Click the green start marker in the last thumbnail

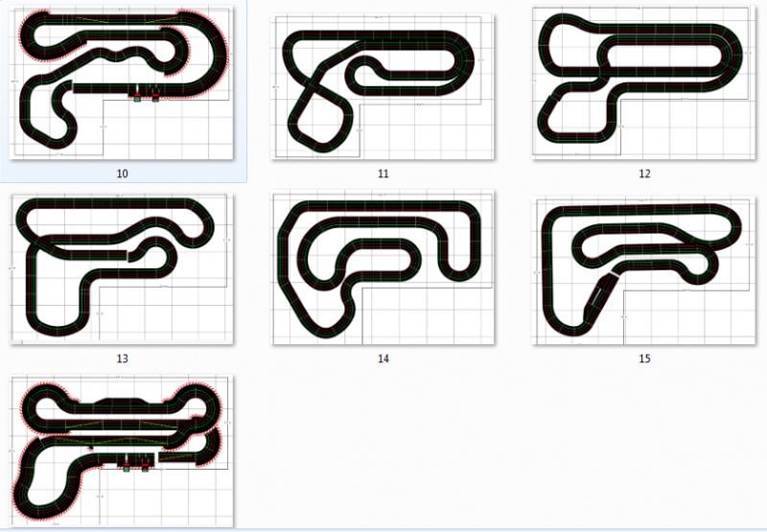(x=127, y=469)
